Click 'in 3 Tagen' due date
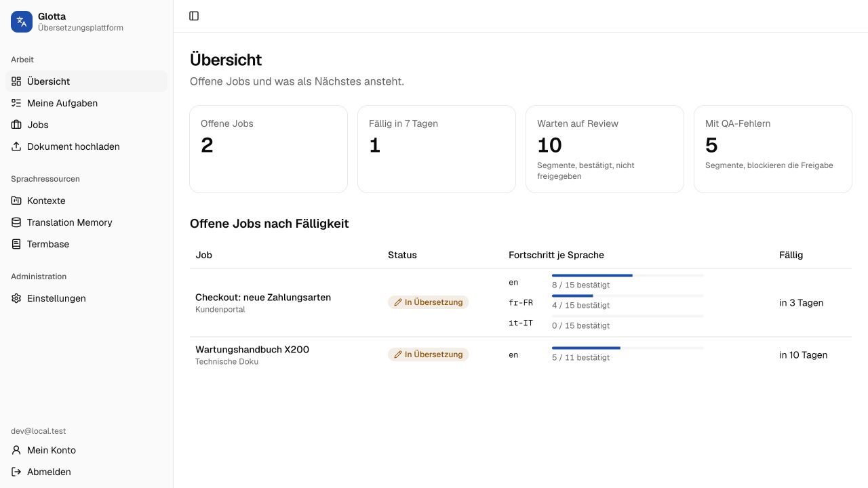 pos(802,303)
